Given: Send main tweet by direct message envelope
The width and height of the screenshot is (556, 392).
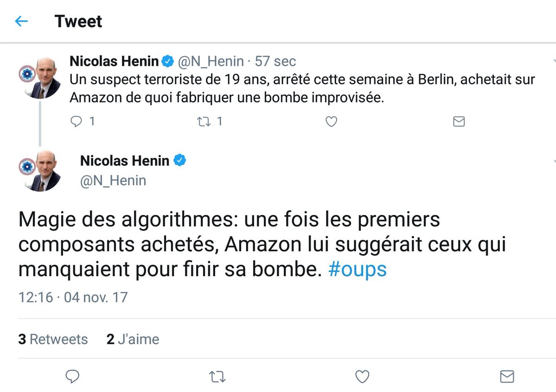Looking at the screenshot, I should coord(507,376).
